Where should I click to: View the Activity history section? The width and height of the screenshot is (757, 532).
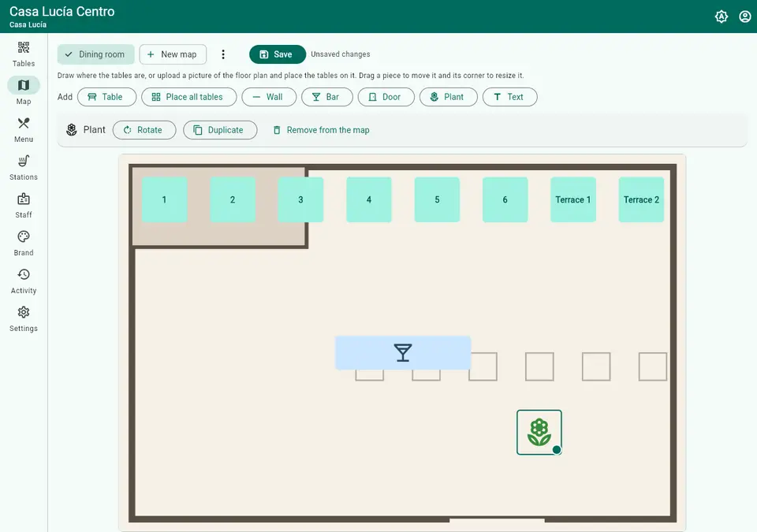click(23, 281)
